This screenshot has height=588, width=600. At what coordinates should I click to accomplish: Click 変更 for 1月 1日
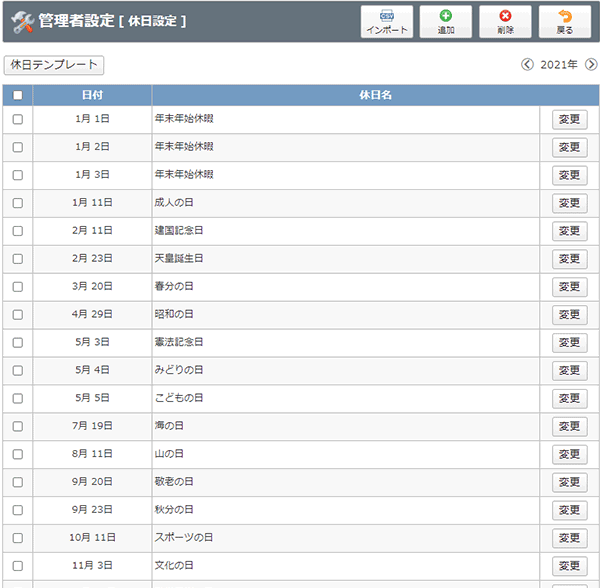pyautogui.click(x=569, y=119)
